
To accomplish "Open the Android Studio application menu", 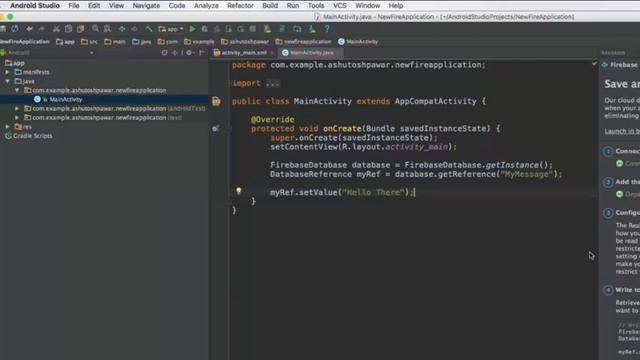I will (35, 5).
